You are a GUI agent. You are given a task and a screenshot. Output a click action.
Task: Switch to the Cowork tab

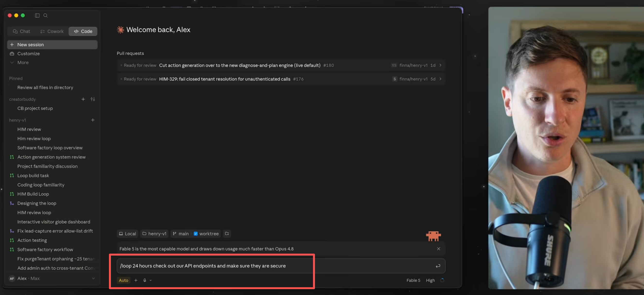(x=52, y=32)
